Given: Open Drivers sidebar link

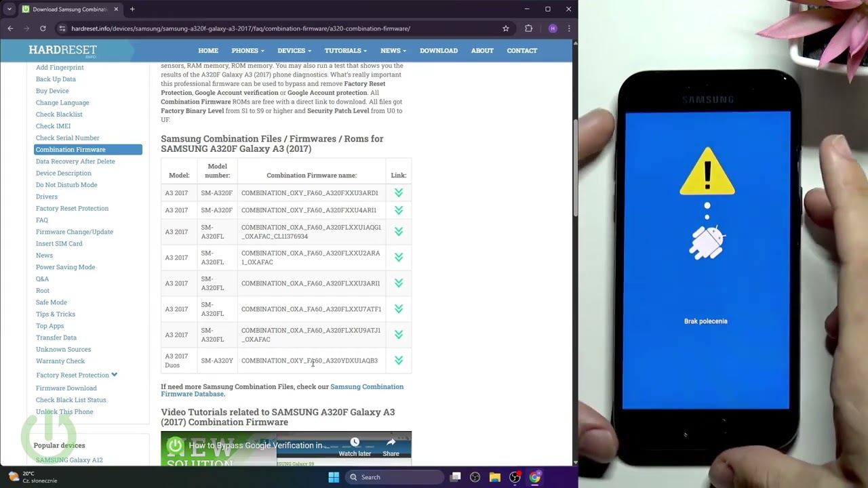Looking at the screenshot, I should tap(47, 197).
